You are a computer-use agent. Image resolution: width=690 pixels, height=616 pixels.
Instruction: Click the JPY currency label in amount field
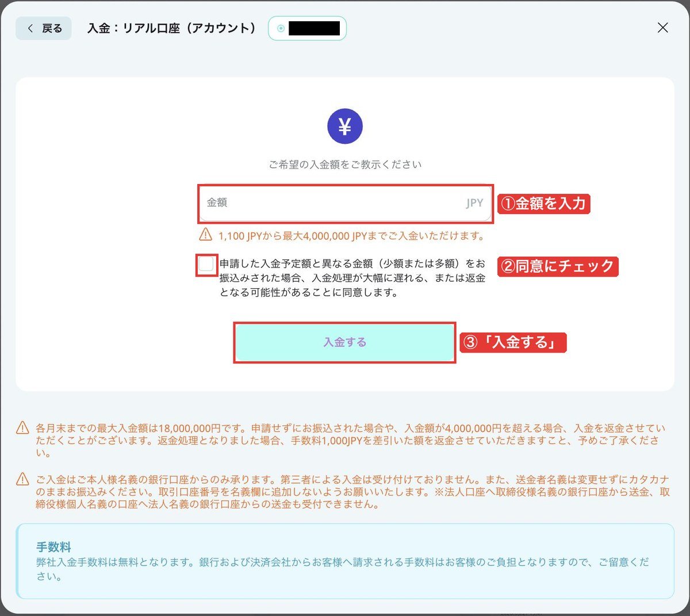(x=474, y=203)
